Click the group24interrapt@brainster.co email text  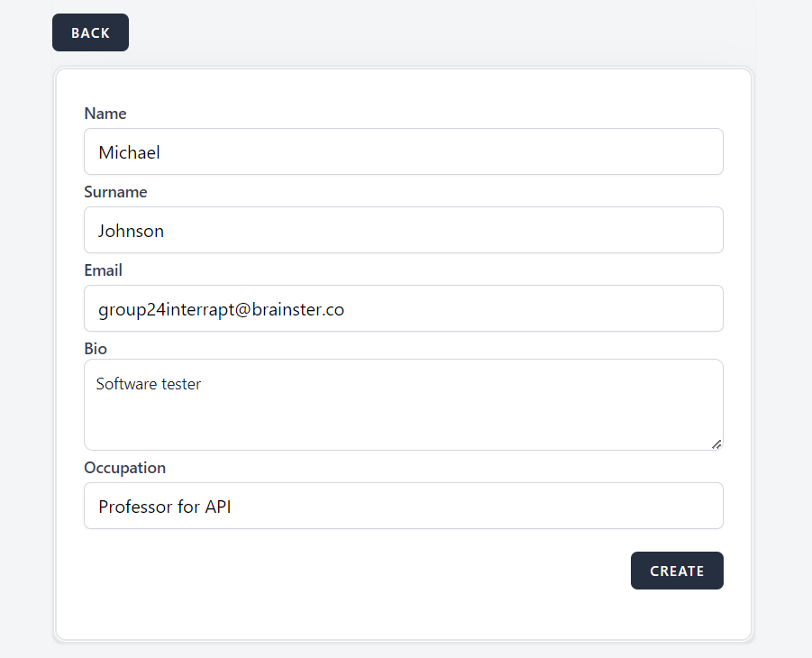221,309
